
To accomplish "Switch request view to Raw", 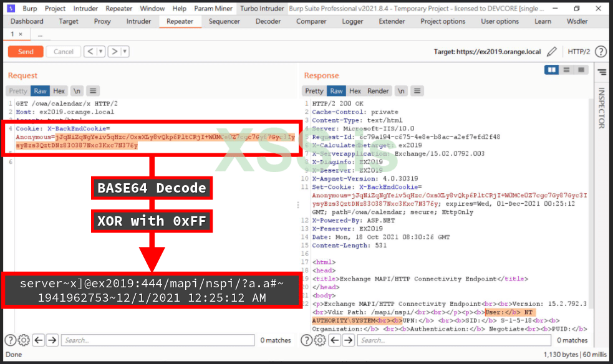I will pos(40,91).
